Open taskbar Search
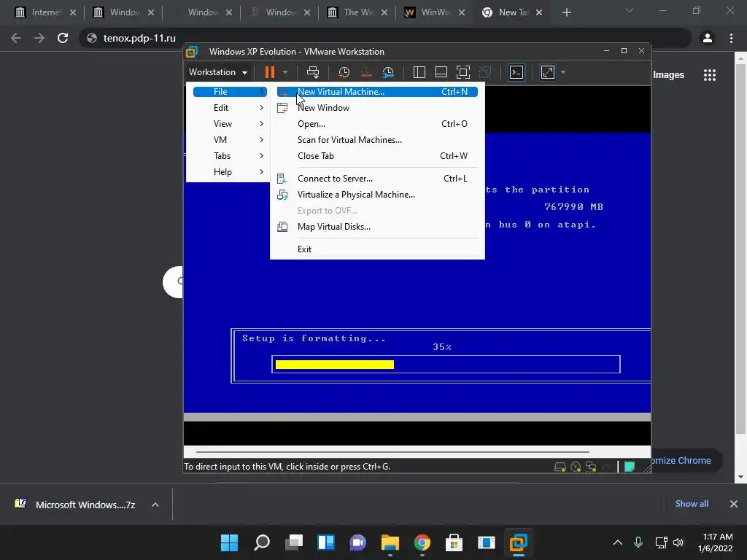747x560 pixels. [x=262, y=542]
